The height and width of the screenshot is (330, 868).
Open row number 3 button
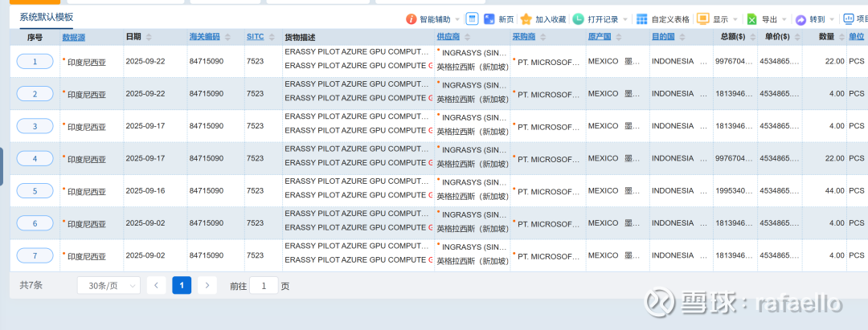pos(35,126)
